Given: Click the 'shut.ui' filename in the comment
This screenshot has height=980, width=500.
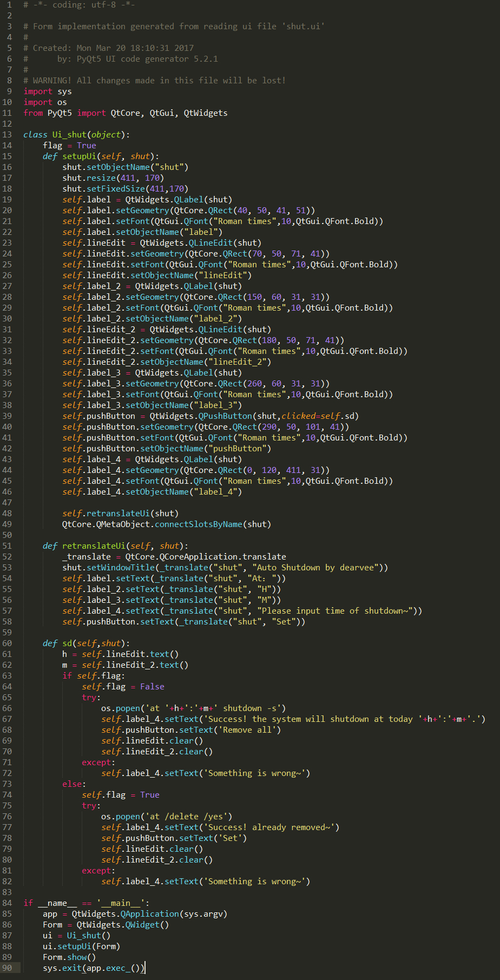Looking at the screenshot, I should 303,27.
